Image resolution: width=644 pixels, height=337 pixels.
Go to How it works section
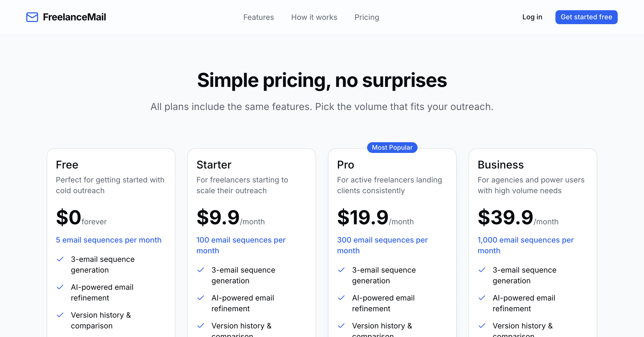point(314,17)
